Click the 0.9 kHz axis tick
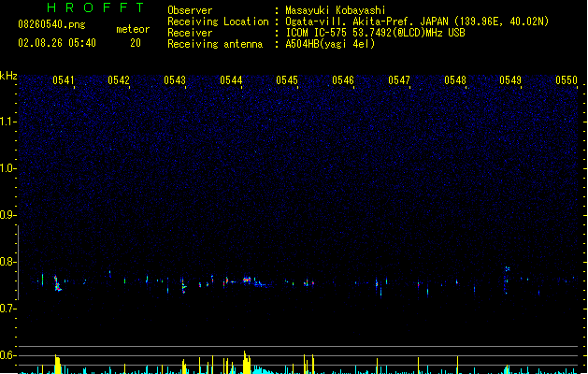This screenshot has height=374, width=588. [7, 215]
